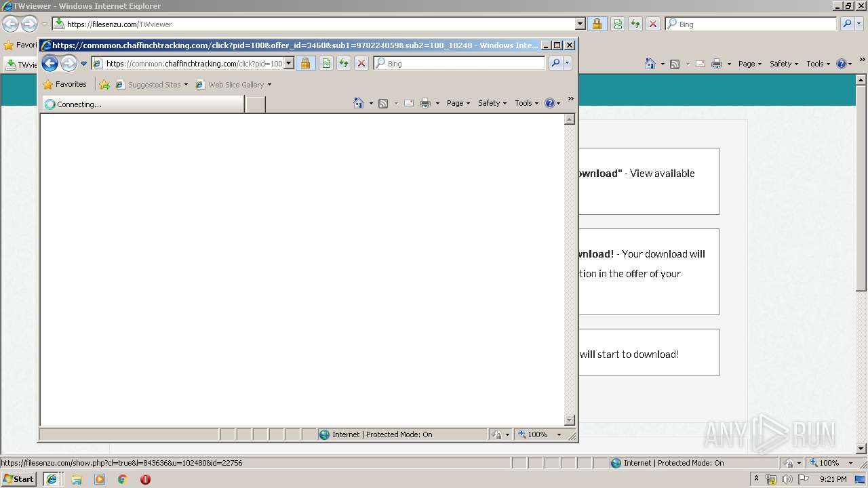Click Internet Protected Mode zone in popup
Viewport: 868px width, 488px height.
pyautogui.click(x=401, y=434)
